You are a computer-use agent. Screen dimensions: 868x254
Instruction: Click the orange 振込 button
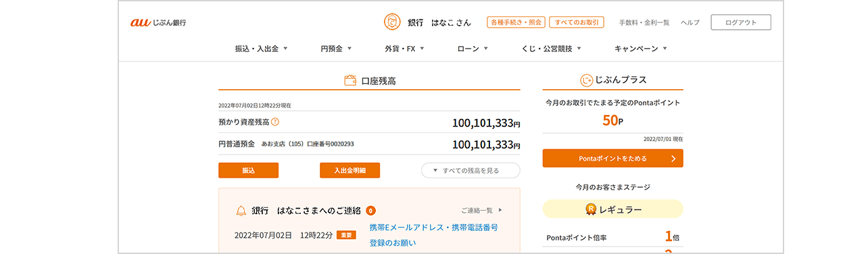pos(248,170)
